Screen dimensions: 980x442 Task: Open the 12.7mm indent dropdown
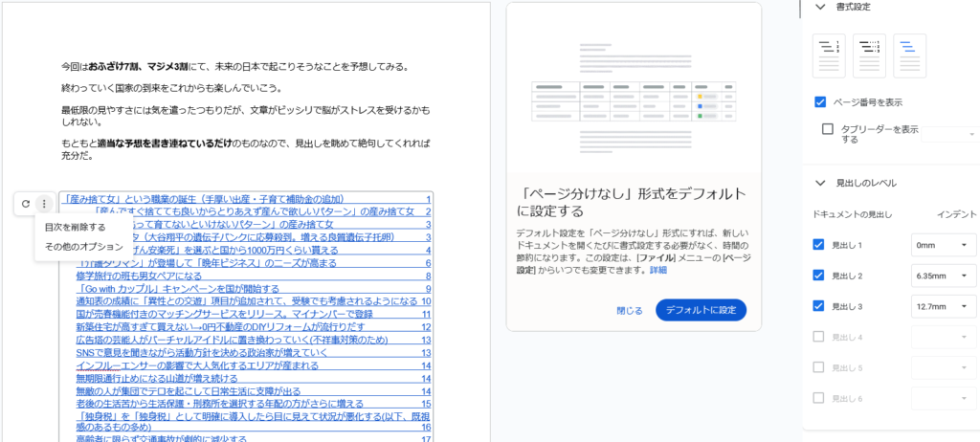943,306
